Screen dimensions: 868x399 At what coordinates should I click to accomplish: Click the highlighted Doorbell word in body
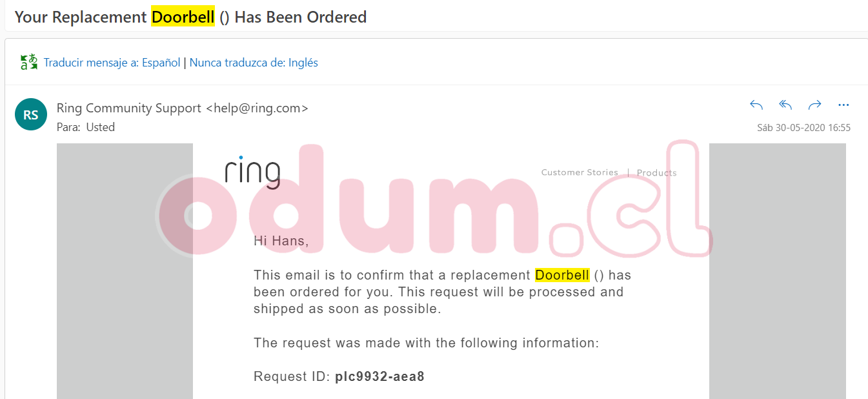tap(562, 275)
